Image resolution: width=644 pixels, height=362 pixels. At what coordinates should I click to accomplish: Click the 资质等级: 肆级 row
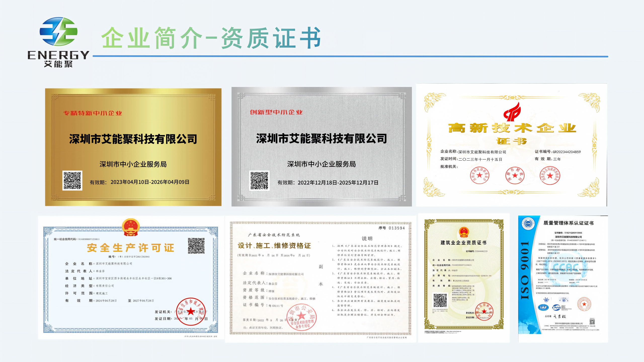pos(259,290)
